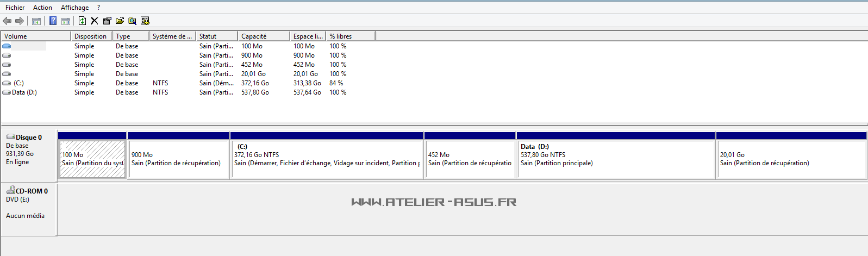
Task: Select the Data (D:) 537,80 Go partition block
Action: coord(615,159)
